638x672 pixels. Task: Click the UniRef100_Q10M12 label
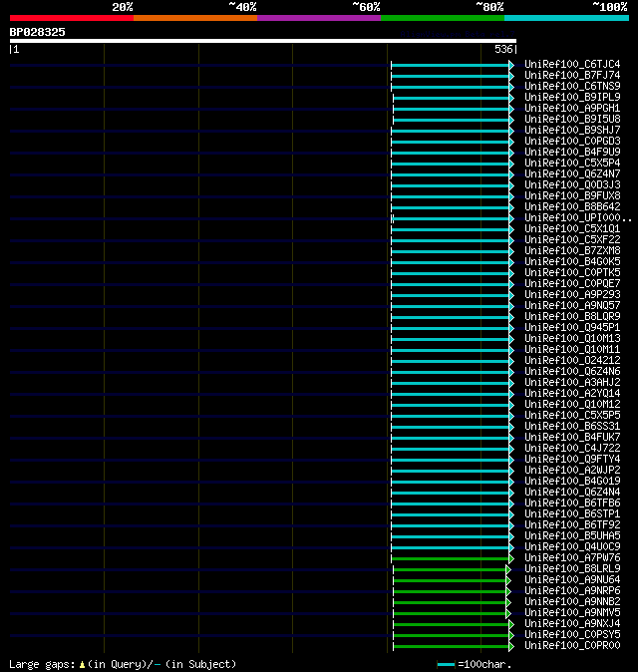[x=572, y=405]
